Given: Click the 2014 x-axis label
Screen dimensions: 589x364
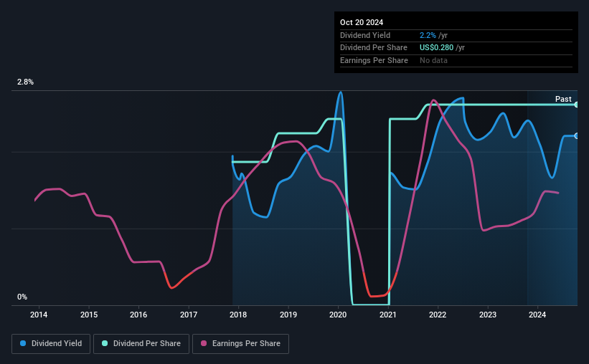Looking at the screenshot, I should click(39, 315).
